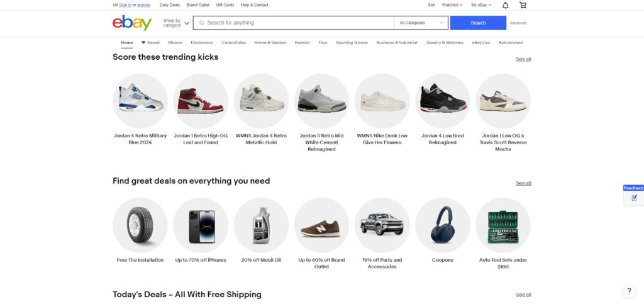The height and width of the screenshot is (306, 644).
Task: Click the Feedback icon on right edge
Action: pyautogui.click(x=634, y=197)
